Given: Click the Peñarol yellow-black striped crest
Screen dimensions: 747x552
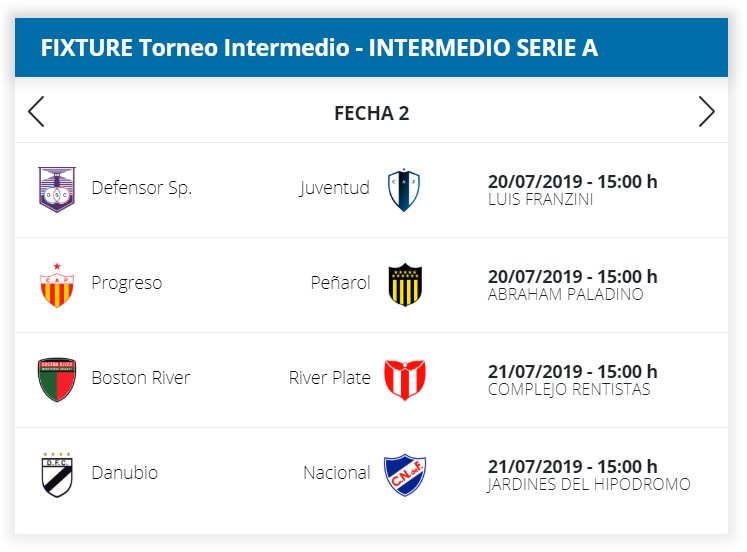Looking at the screenshot, I should click(x=404, y=284).
